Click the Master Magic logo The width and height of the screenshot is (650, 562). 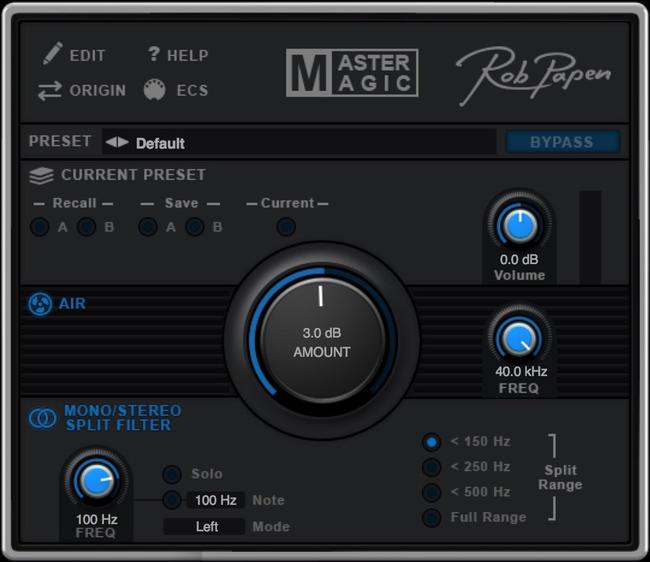tap(352, 73)
